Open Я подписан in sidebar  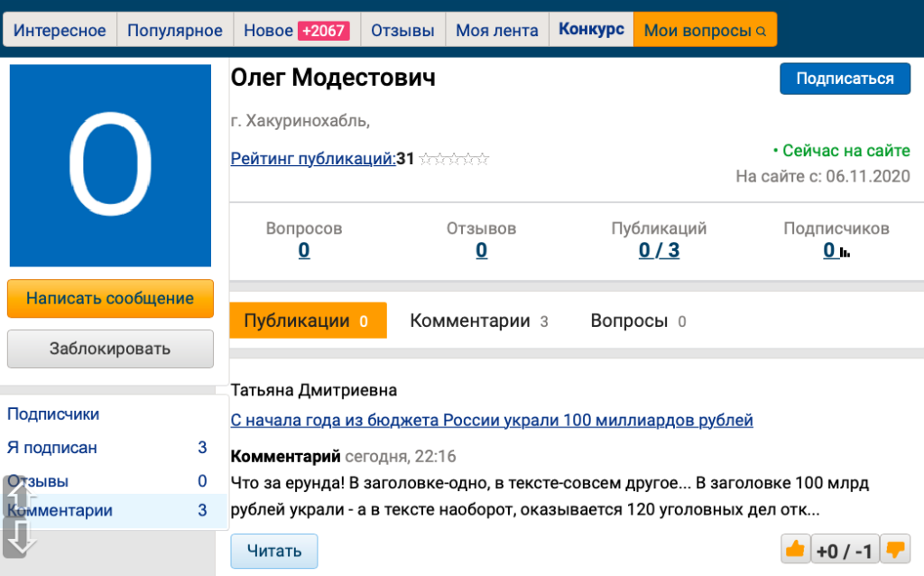coord(52,448)
